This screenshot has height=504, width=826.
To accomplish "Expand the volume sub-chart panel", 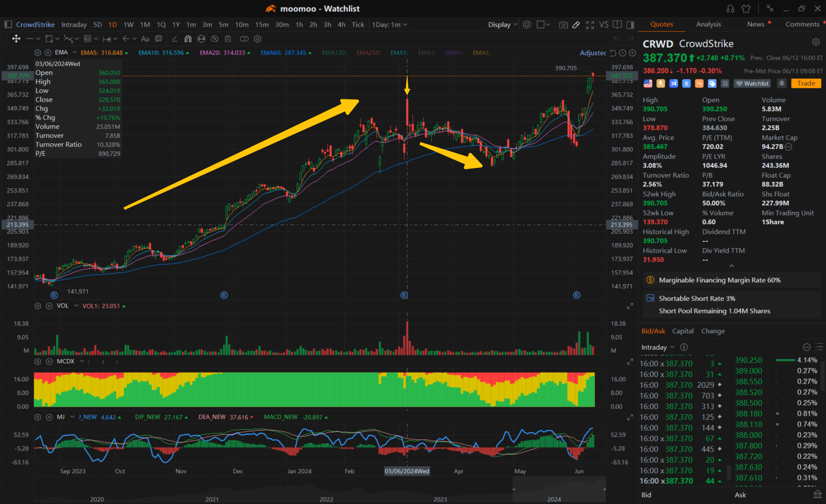I will [x=630, y=306].
